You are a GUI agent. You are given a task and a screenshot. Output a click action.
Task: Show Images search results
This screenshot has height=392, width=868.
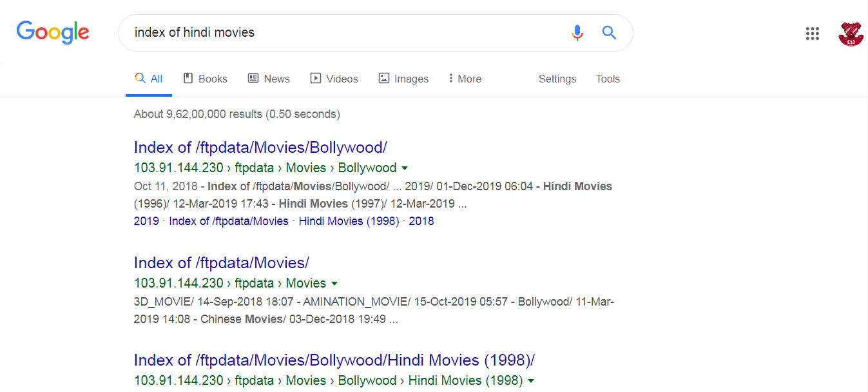403,79
